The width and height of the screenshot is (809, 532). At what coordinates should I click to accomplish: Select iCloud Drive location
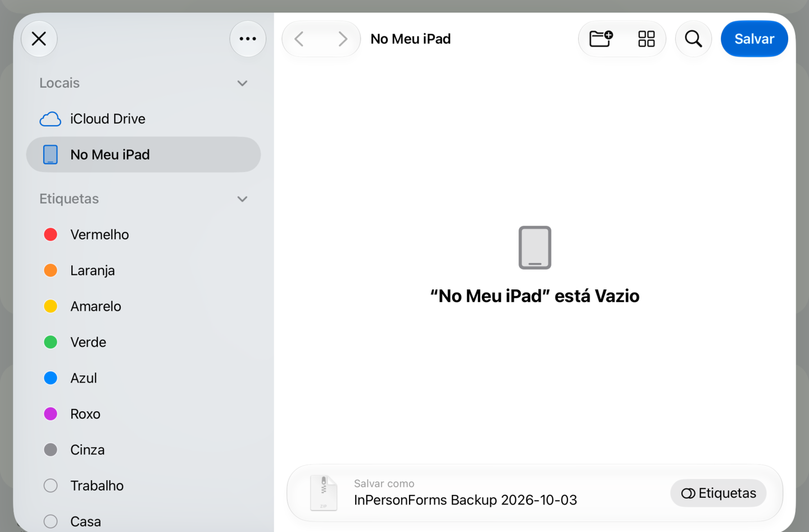(x=143, y=119)
